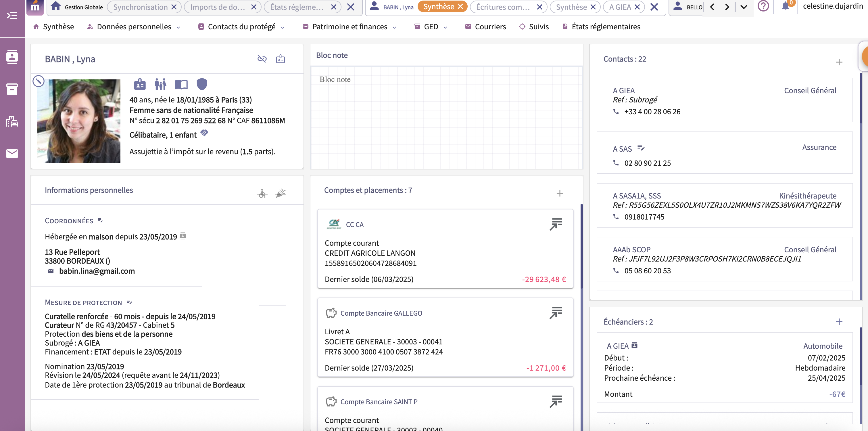The width and height of the screenshot is (868, 431).
Task: Open Compte Bancaire GALLEGO entries icon
Action: [556, 313]
